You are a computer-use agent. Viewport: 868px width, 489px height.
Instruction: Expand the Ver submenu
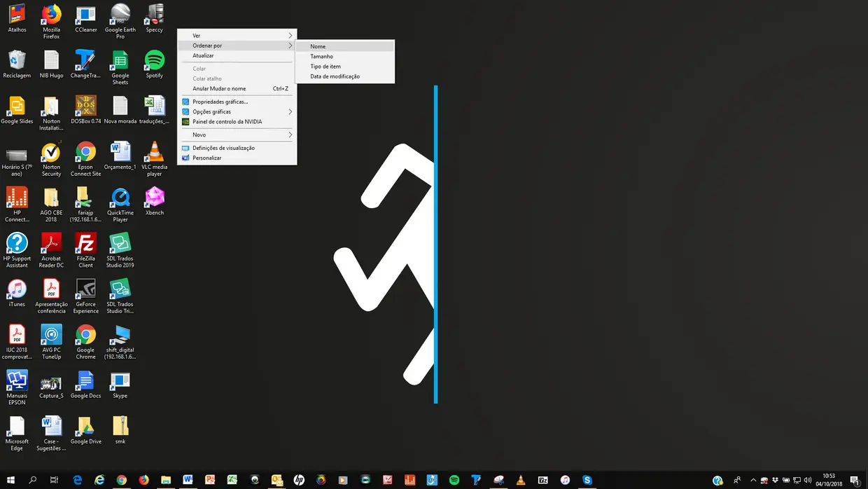pos(237,36)
